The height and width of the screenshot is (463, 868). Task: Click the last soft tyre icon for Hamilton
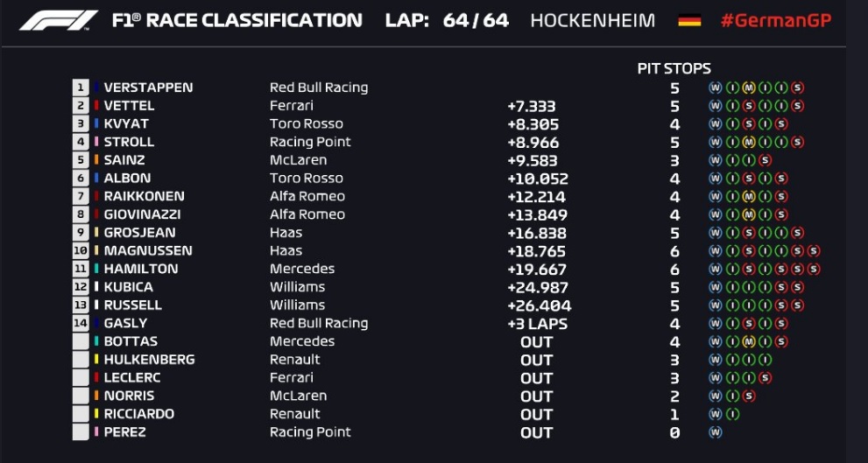[813, 269]
